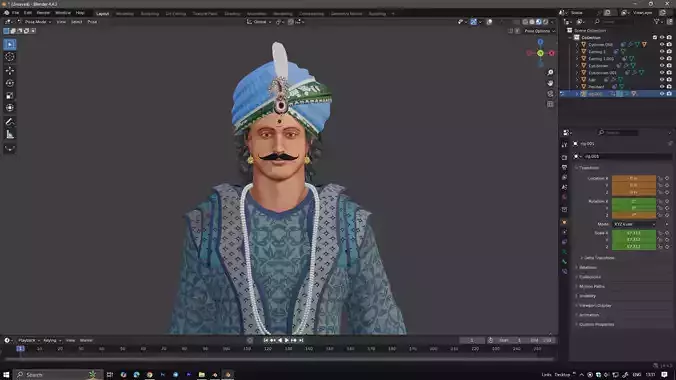Image resolution: width=676 pixels, height=380 pixels.
Task: Switch to Layout workspace tab
Action: pyautogui.click(x=103, y=14)
